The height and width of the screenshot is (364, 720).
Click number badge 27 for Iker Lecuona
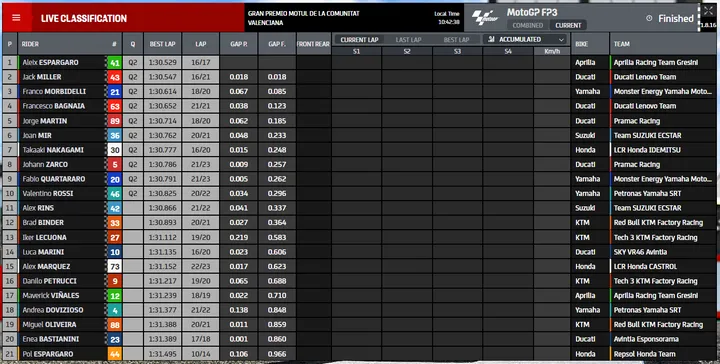click(114, 237)
